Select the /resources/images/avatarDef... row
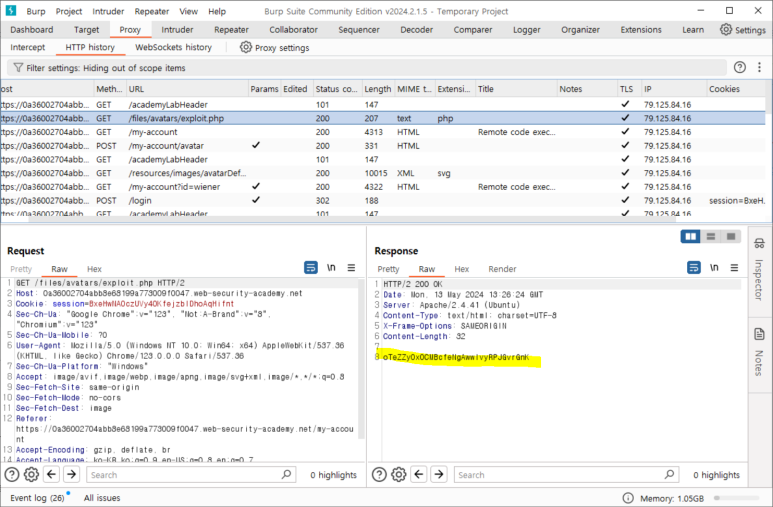The width and height of the screenshot is (773, 507). pyautogui.click(x=383, y=173)
